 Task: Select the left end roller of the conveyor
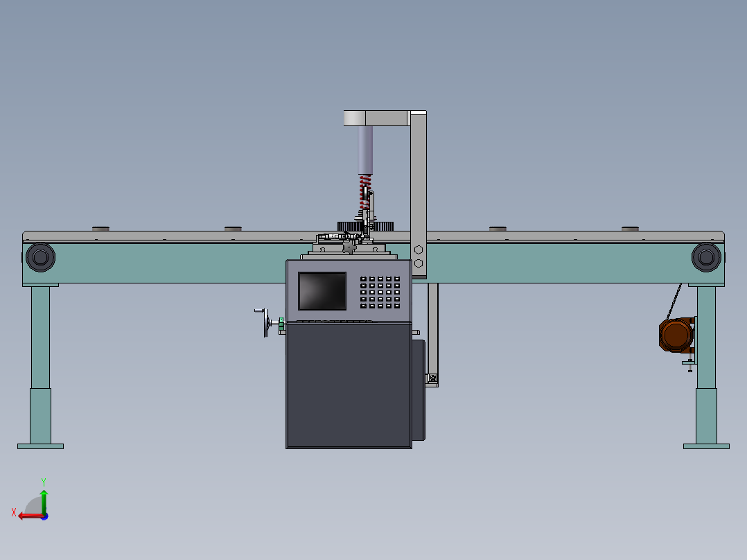pos(40,257)
